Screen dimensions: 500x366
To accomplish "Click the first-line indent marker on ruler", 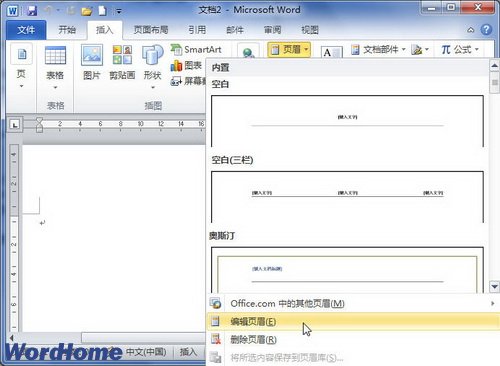I will point(39,121).
